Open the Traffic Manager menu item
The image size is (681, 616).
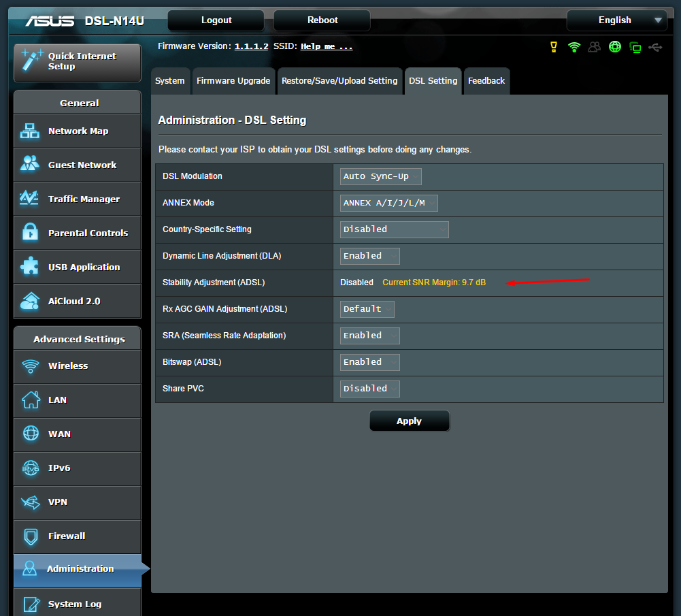[78, 199]
